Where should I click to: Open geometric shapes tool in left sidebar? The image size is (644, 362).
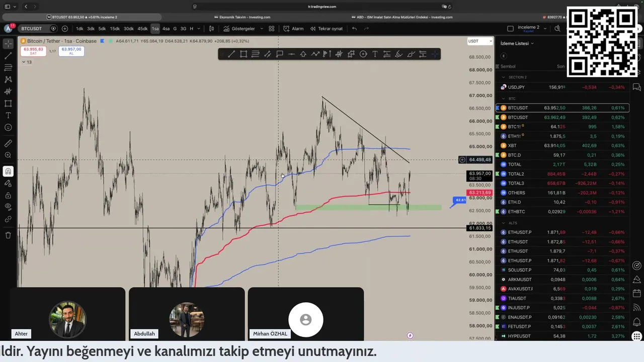coord(8,104)
